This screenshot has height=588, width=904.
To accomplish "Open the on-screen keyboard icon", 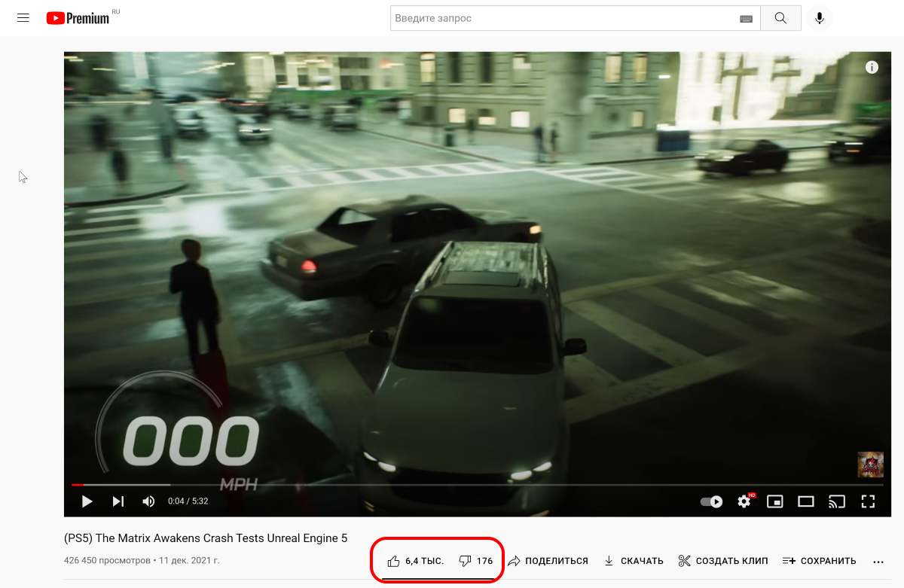I will point(746,19).
